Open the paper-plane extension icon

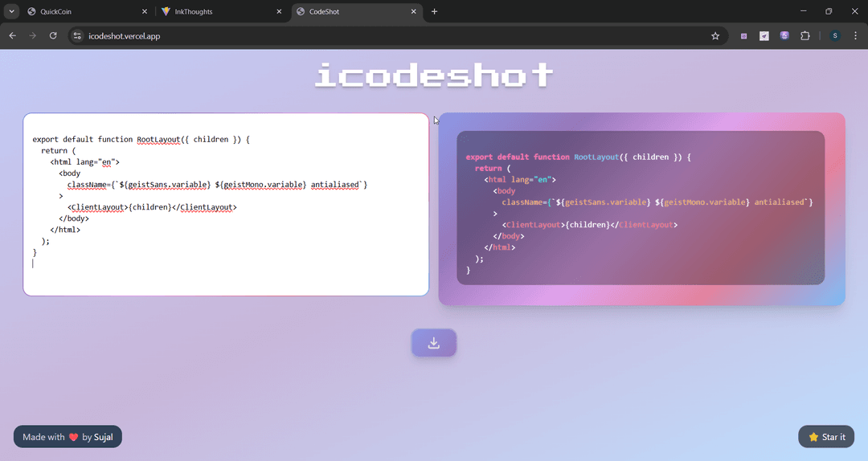(x=764, y=36)
